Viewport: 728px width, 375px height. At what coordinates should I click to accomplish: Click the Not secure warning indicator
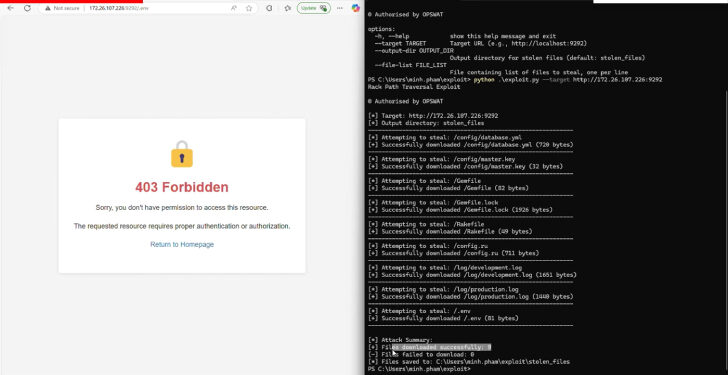62,8
